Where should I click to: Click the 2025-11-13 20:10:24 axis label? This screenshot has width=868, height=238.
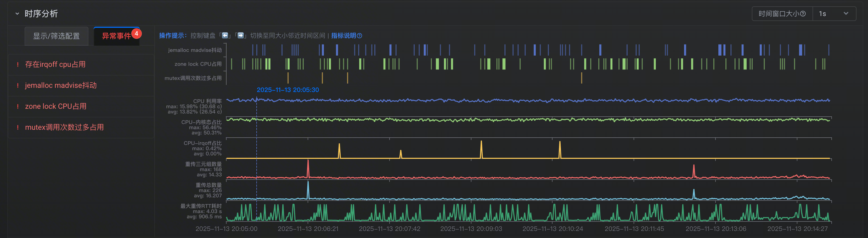click(x=553, y=229)
